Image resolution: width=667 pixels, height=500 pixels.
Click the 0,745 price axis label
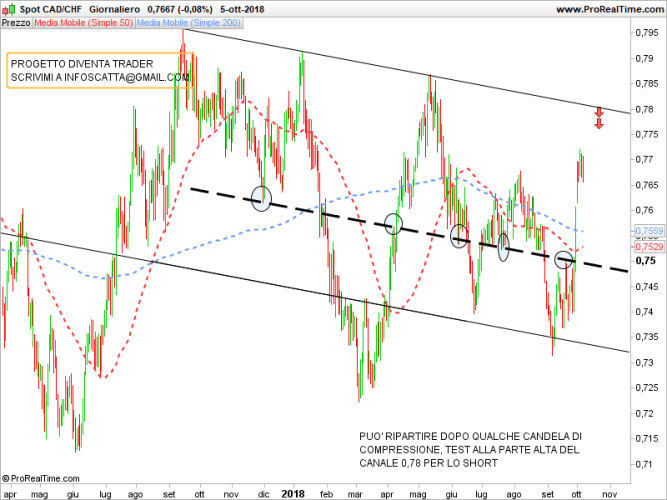pyautogui.click(x=647, y=286)
